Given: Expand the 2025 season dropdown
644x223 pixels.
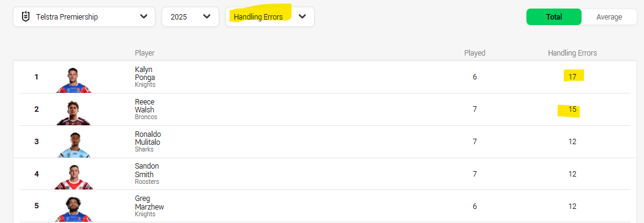Looking at the screenshot, I should click(190, 17).
